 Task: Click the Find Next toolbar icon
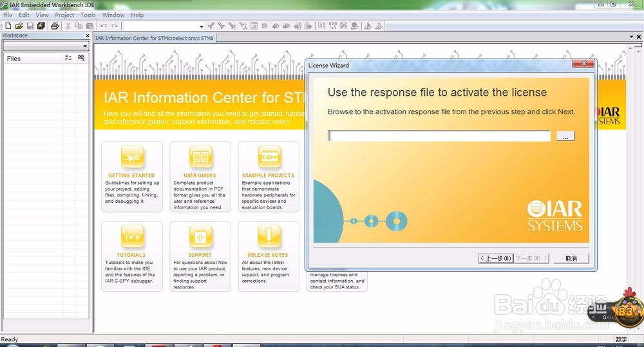(x=222, y=26)
